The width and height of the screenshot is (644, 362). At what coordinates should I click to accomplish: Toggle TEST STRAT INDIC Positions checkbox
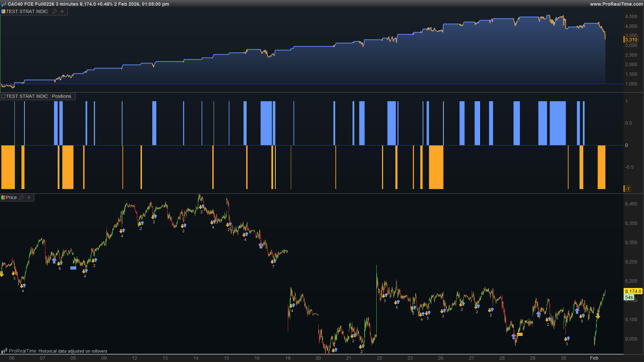[x=3, y=96]
